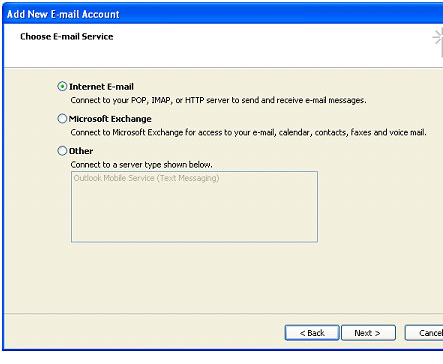Click the < Back button
This screenshot has width=443, height=364.
[312, 333]
